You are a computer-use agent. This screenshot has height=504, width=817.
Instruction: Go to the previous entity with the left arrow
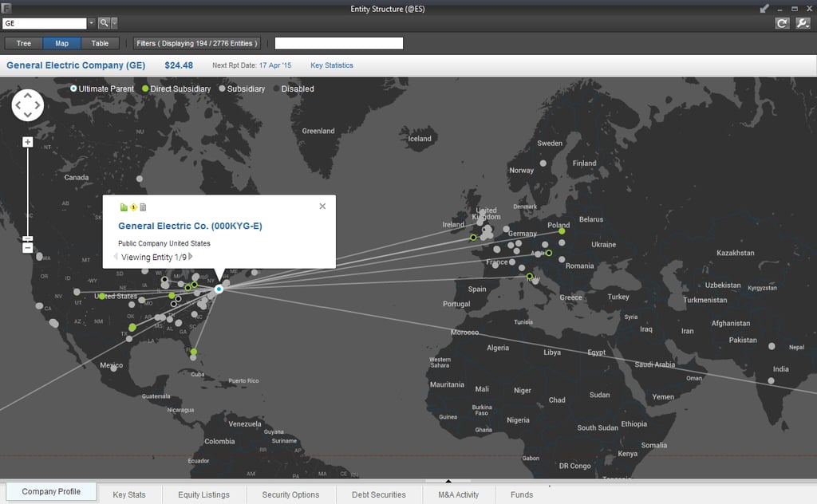tap(116, 256)
